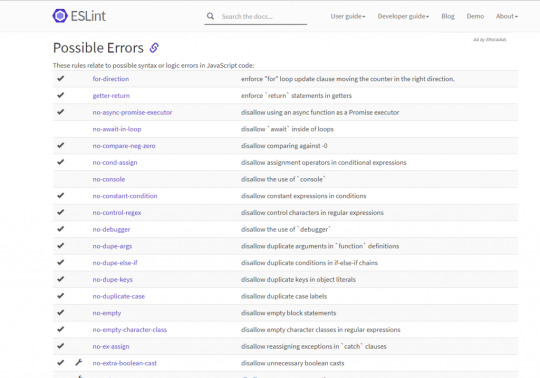
Task: Open the no-cond-assign rule link
Action: [x=115, y=162]
